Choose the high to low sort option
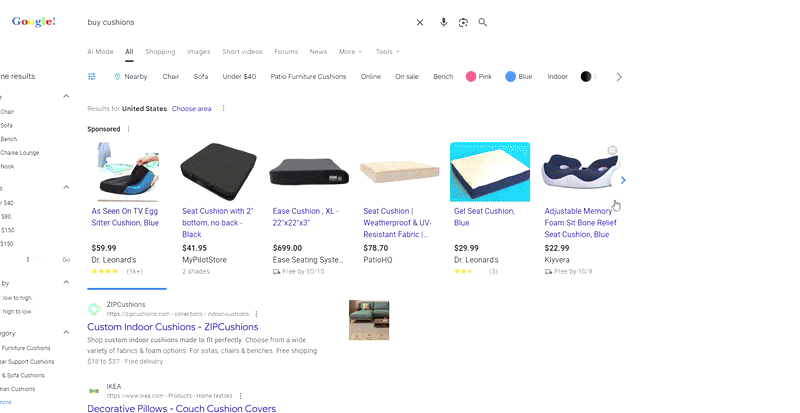 pos(16,312)
